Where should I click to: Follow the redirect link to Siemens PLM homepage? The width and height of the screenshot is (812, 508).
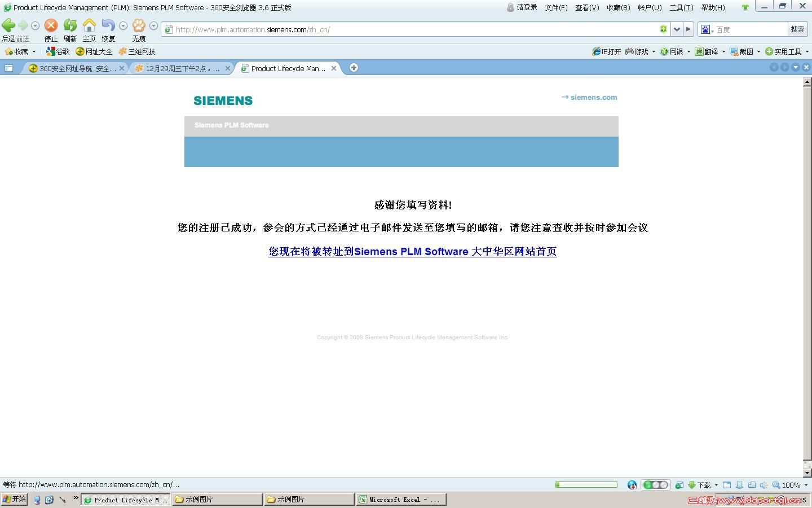(x=413, y=251)
